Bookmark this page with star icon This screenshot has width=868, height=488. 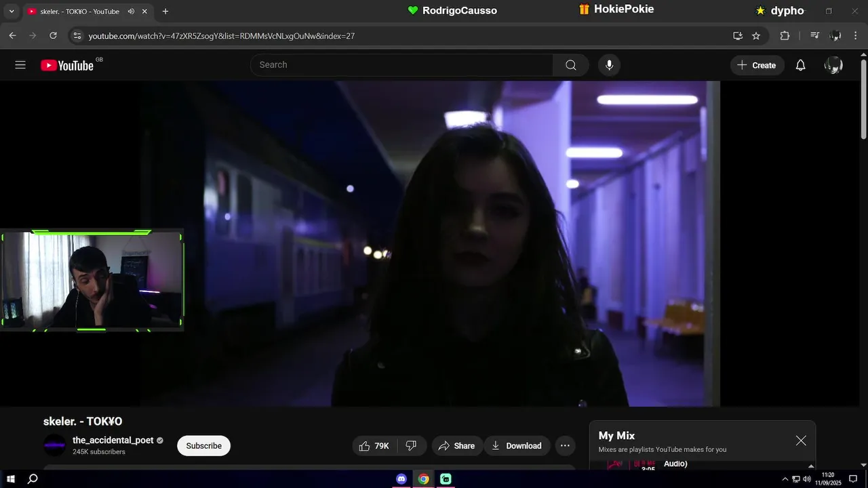[756, 36]
